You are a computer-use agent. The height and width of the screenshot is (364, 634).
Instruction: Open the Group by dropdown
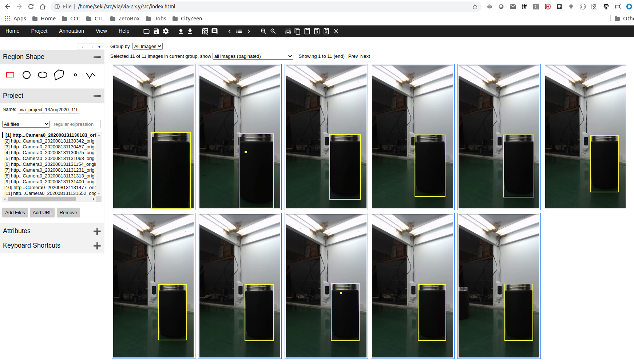click(x=147, y=46)
